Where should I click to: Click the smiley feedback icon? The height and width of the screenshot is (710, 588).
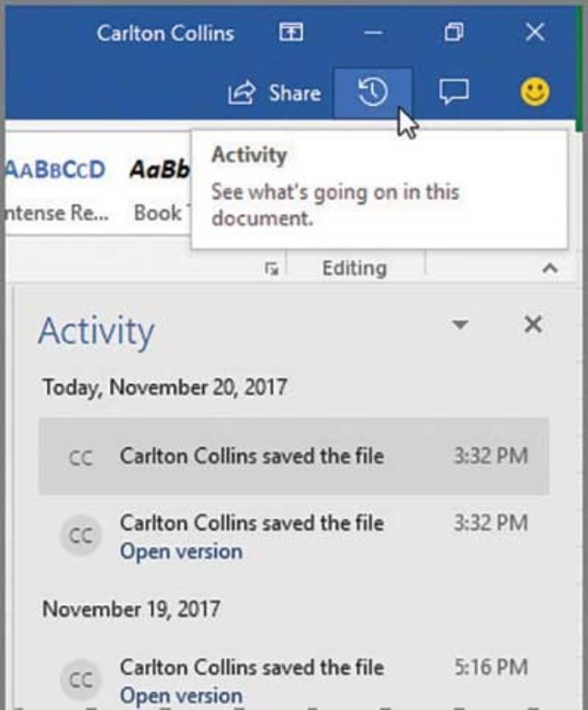tap(535, 92)
